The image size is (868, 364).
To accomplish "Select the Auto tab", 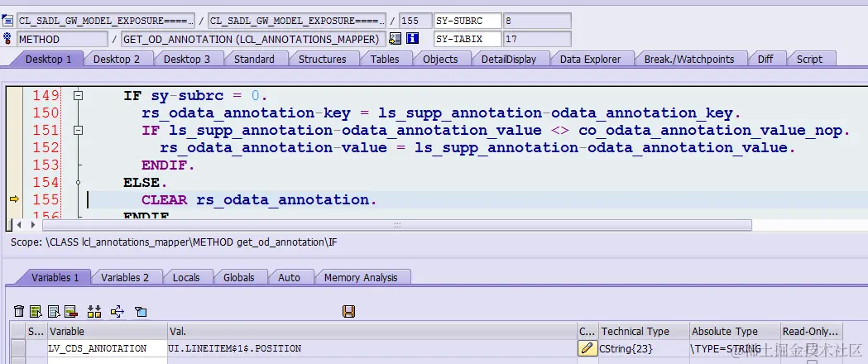I will [x=289, y=278].
